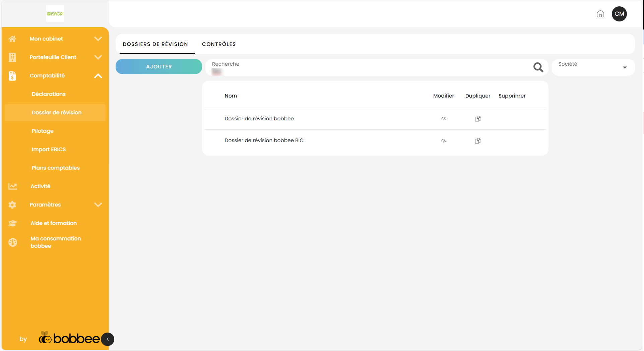Open Aide et formation
Image resolution: width=644 pixels, height=351 pixels.
point(54,223)
